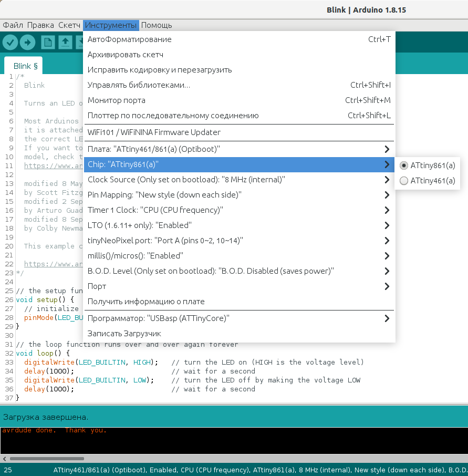Click 'void setup() {' on line 26

(45, 300)
